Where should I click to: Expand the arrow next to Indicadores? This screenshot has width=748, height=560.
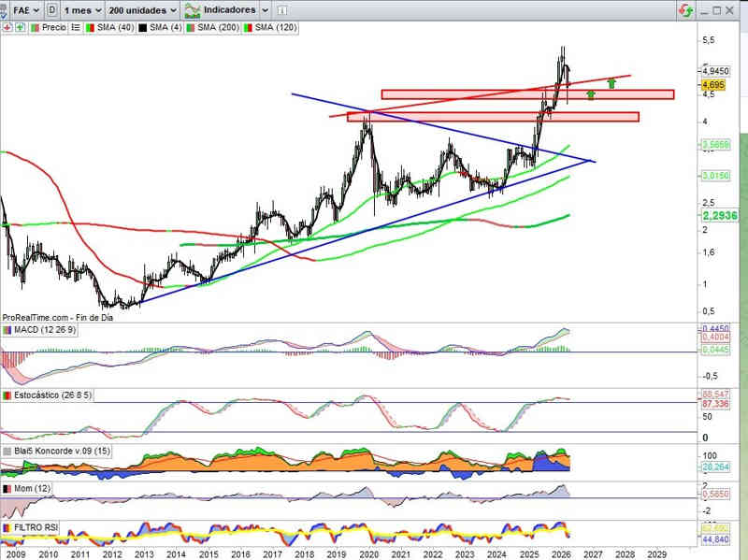tap(266, 10)
